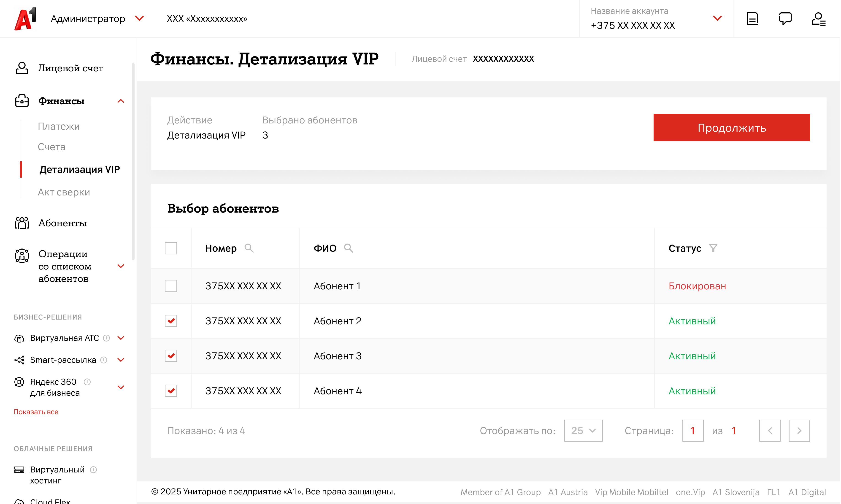The width and height of the screenshot is (841, 504).
Task: Collapse the Финансы section in the sidebar
Action: point(121,101)
